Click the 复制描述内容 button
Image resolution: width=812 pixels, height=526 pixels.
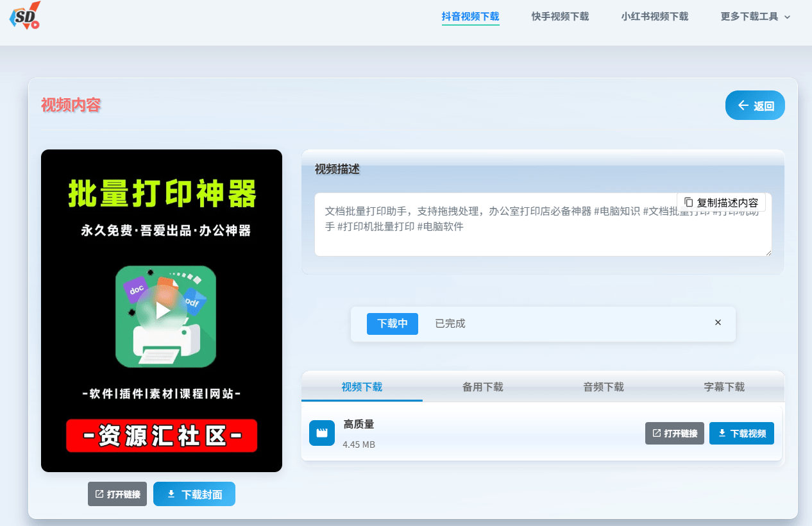(721, 202)
